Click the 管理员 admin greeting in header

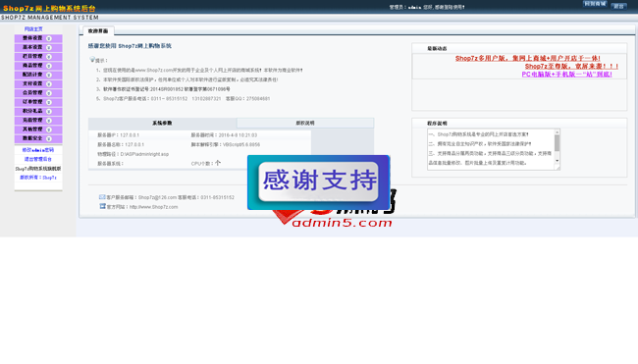(x=427, y=7)
